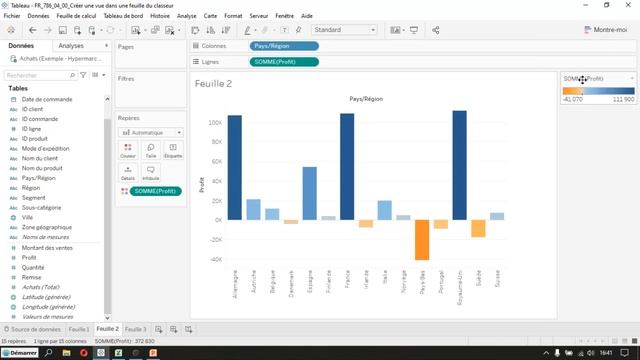Toggle mark labels T icon
Image resolution: width=640 pixels, height=360 pixels.
(x=284, y=30)
